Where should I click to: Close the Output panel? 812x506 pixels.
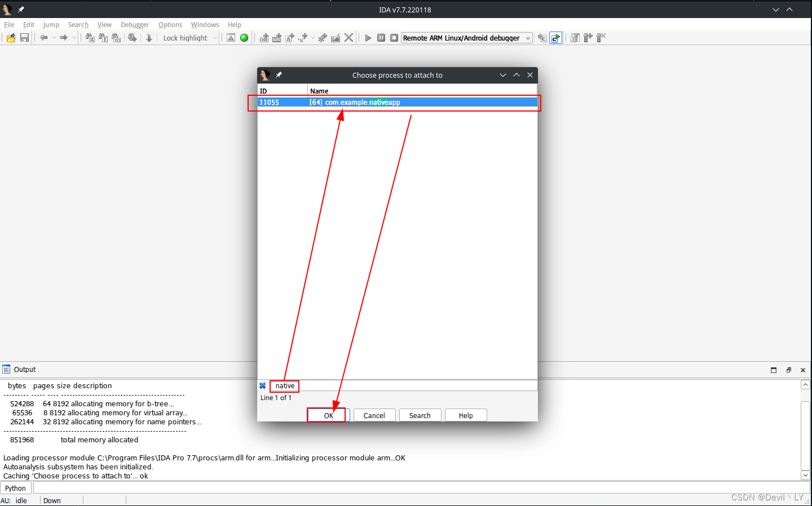click(x=803, y=370)
